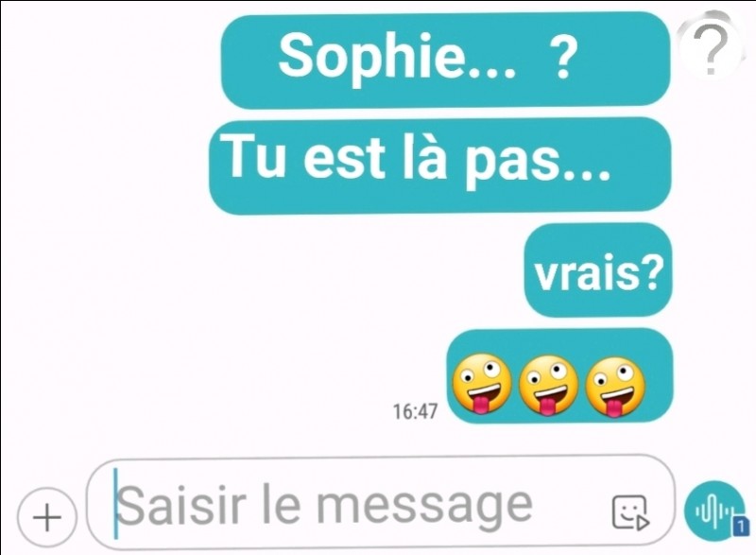Open attachments with the plus button

click(x=46, y=517)
